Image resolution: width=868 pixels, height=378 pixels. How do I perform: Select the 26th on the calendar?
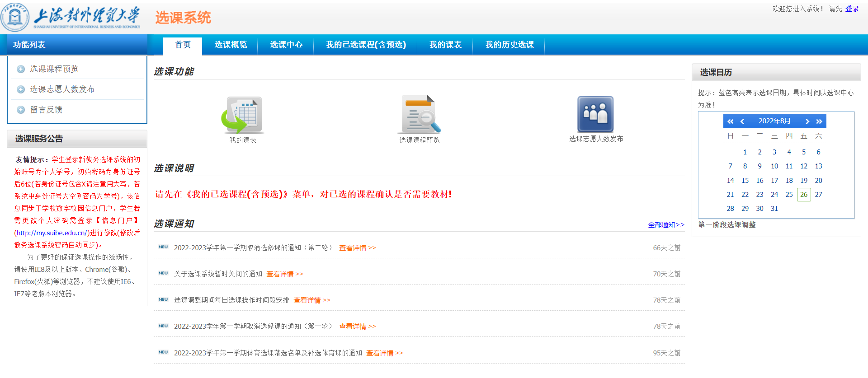click(x=803, y=195)
